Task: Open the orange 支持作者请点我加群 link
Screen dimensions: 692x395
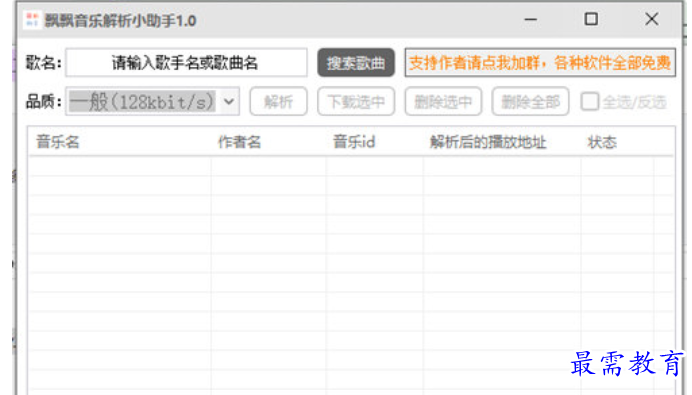Action: pos(540,63)
